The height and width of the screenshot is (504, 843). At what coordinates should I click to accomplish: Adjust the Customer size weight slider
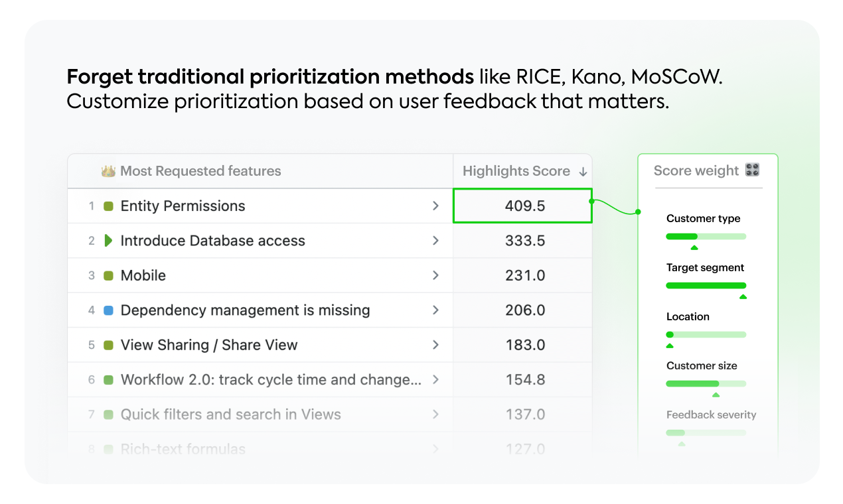coord(706,384)
